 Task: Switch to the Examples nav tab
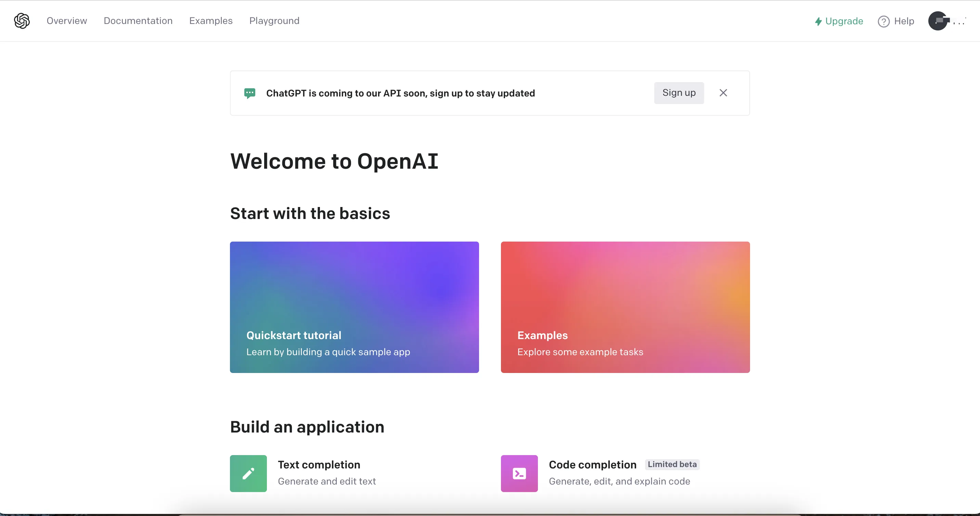pyautogui.click(x=211, y=21)
